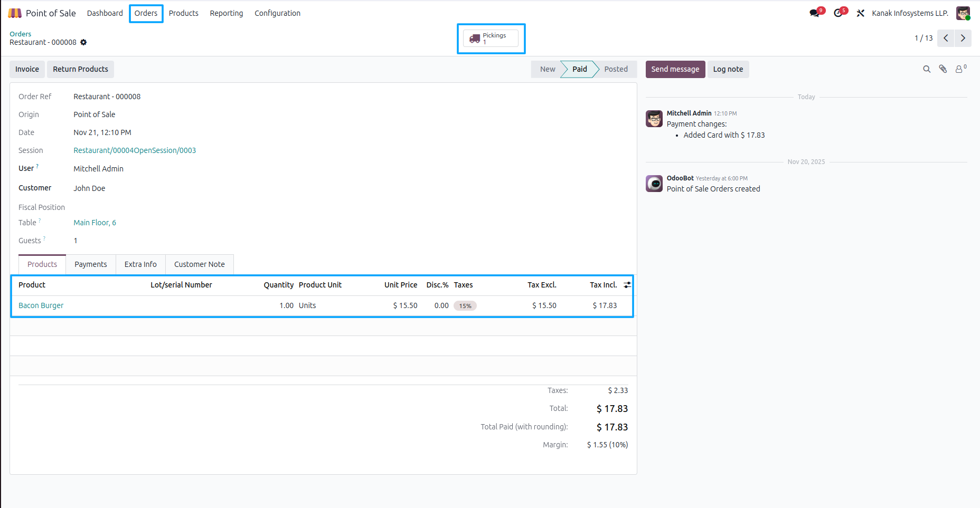
Task: Open the Pickings truck smart button
Action: click(x=491, y=39)
